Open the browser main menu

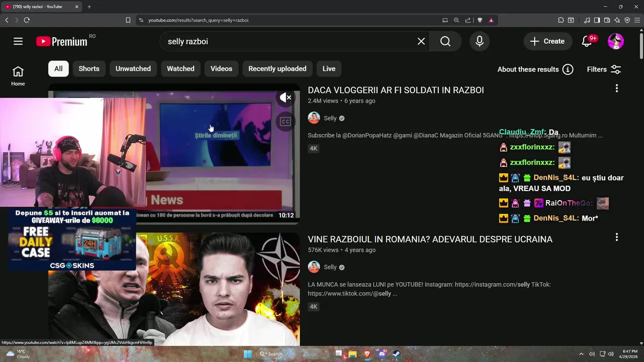click(637, 20)
